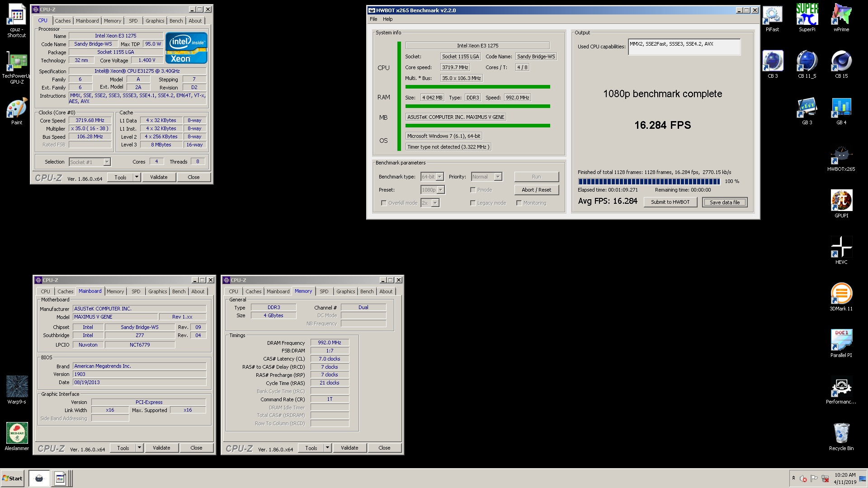
Task: Toggle the Overkill mode checkbox
Action: tap(384, 203)
